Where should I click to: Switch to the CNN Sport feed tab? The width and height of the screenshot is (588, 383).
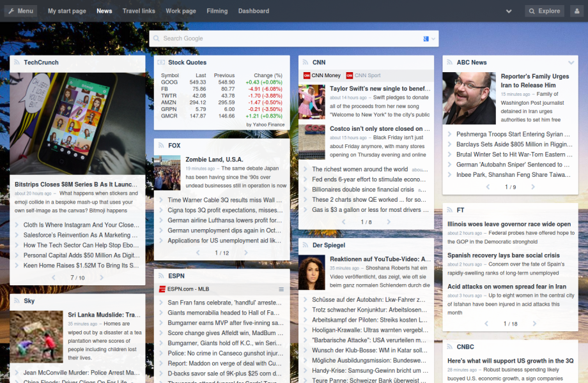pos(364,75)
